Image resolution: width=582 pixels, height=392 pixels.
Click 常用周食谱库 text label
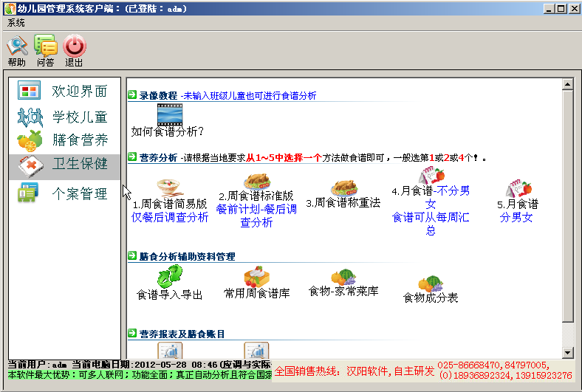[256, 293]
